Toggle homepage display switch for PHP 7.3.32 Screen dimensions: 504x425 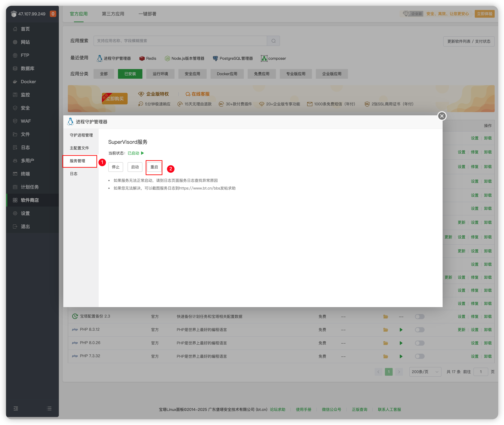pos(419,356)
